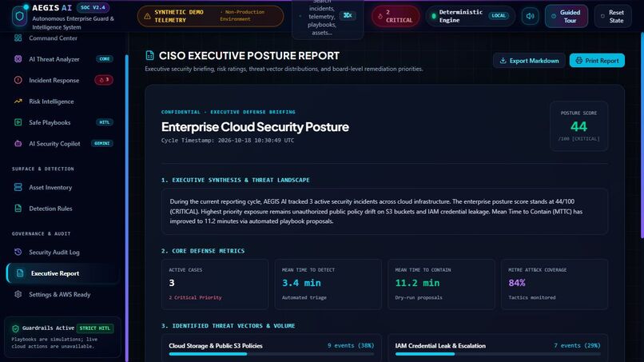Click the GEMINI badge on Security Copilot

click(x=101, y=143)
